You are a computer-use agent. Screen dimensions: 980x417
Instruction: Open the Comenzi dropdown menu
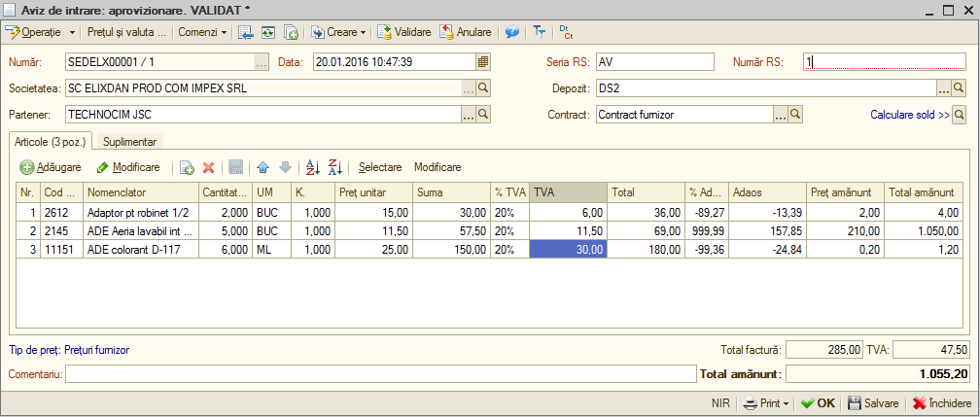[202, 32]
